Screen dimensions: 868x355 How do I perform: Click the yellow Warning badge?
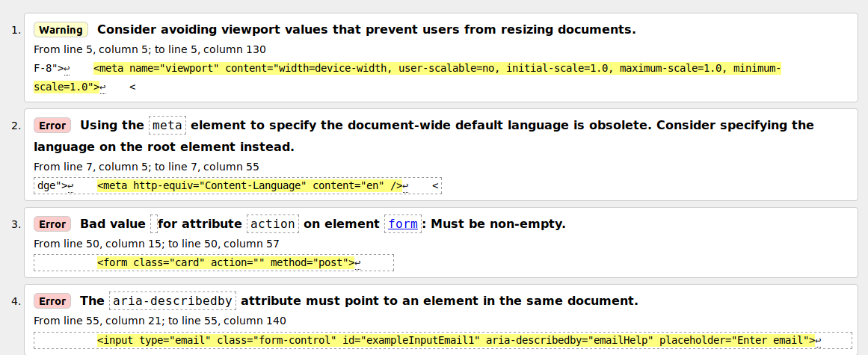[x=61, y=30]
